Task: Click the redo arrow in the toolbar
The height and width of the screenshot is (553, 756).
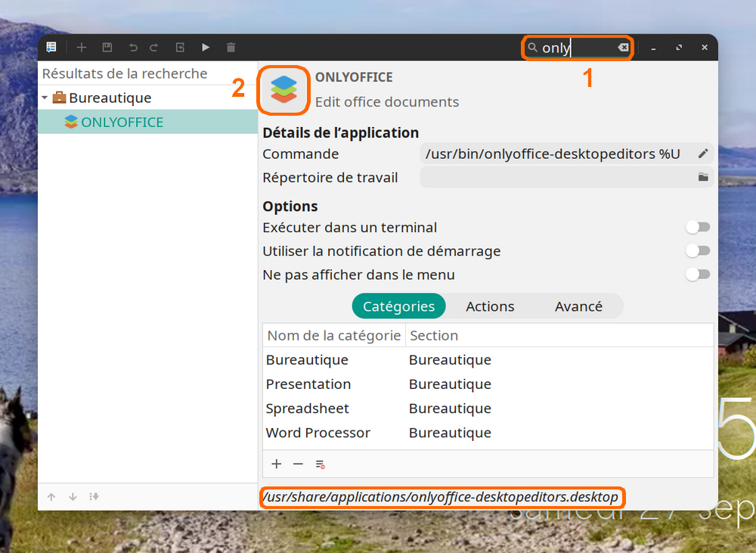Action: (x=154, y=48)
